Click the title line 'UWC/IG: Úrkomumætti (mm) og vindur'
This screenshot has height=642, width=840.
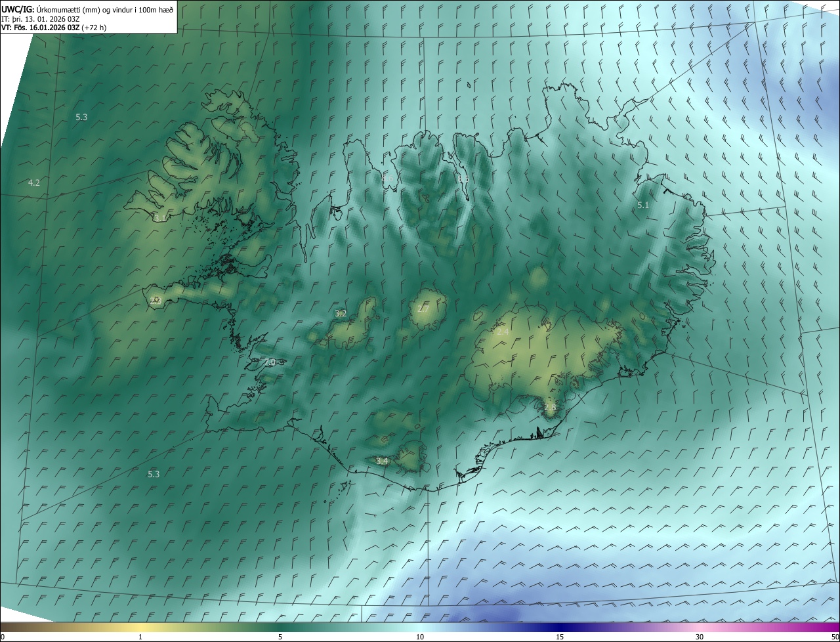(87, 9)
